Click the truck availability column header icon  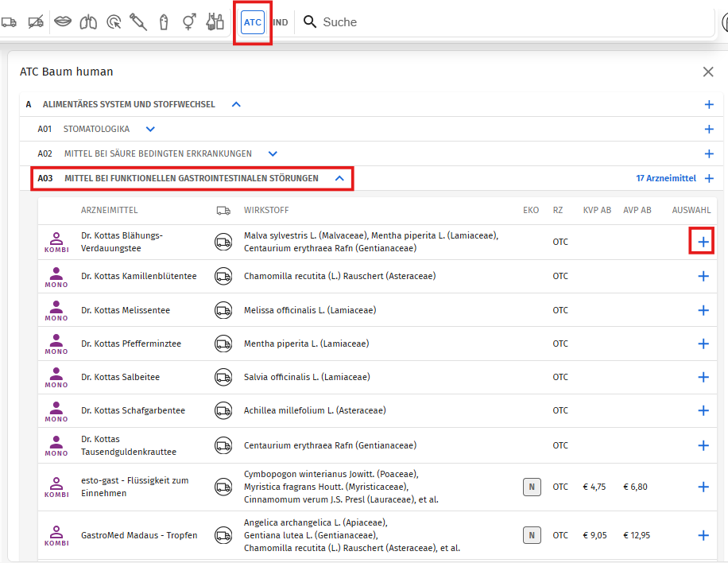(x=223, y=211)
